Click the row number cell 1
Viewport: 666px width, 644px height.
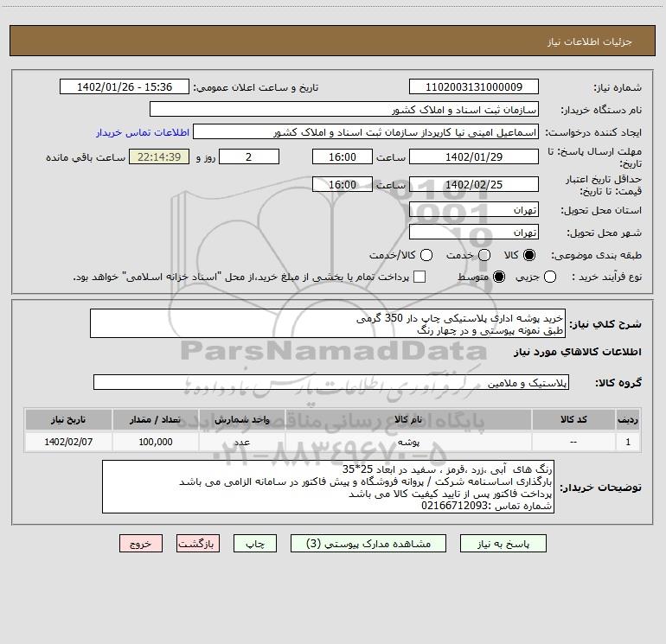pyautogui.click(x=628, y=442)
